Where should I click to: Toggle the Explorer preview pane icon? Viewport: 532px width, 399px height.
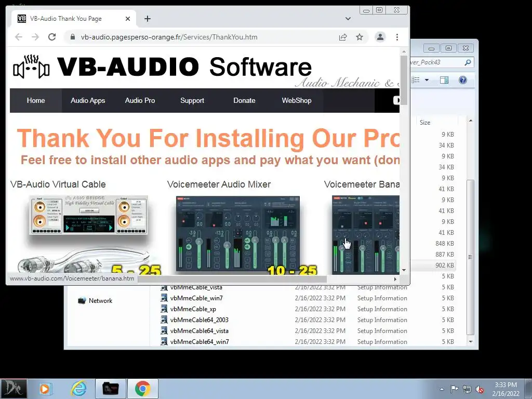tap(444, 80)
